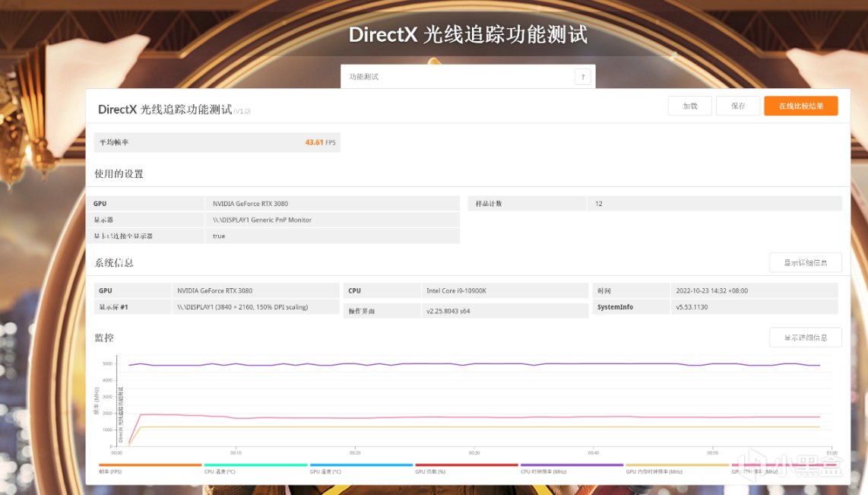Click the SystemInfo label

(615, 306)
